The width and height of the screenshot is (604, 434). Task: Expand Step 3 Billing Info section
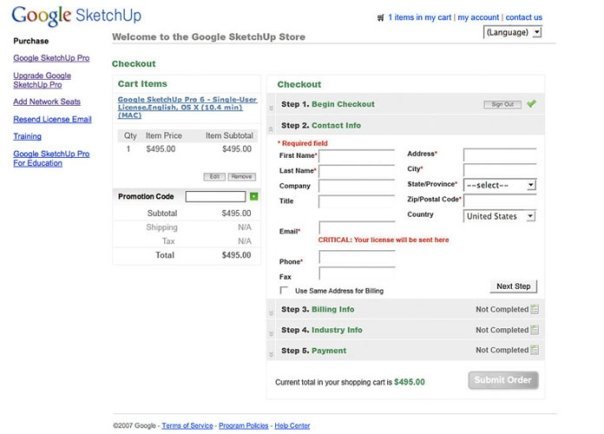point(406,309)
